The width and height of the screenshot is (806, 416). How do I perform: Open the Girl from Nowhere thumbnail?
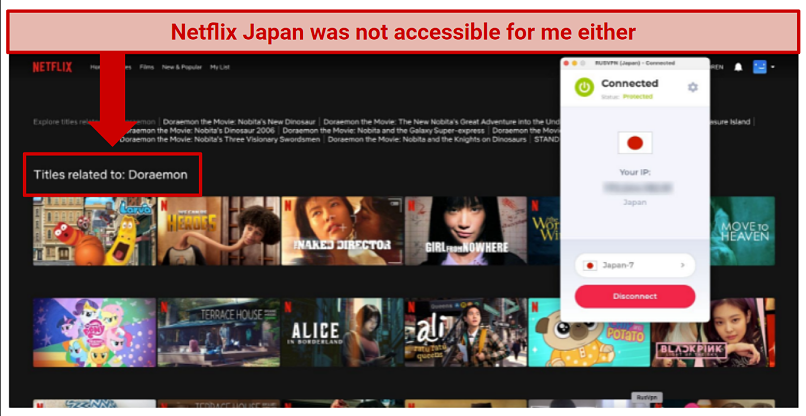(466, 231)
